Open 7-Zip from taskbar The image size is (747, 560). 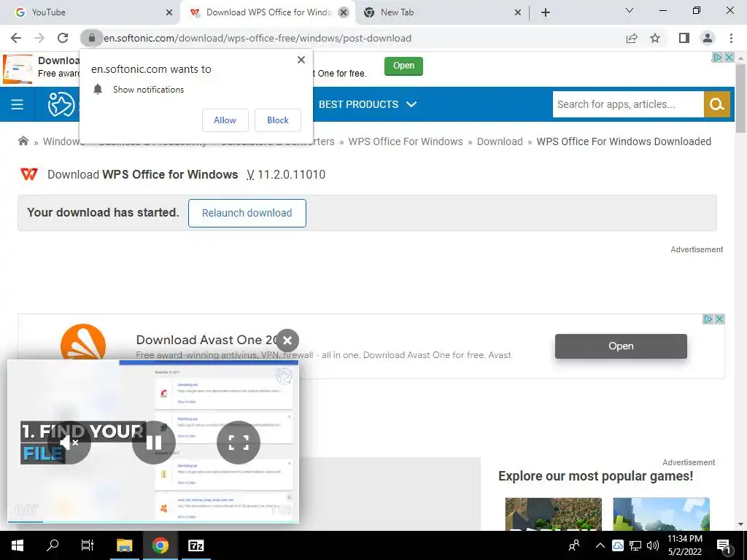tap(196, 545)
